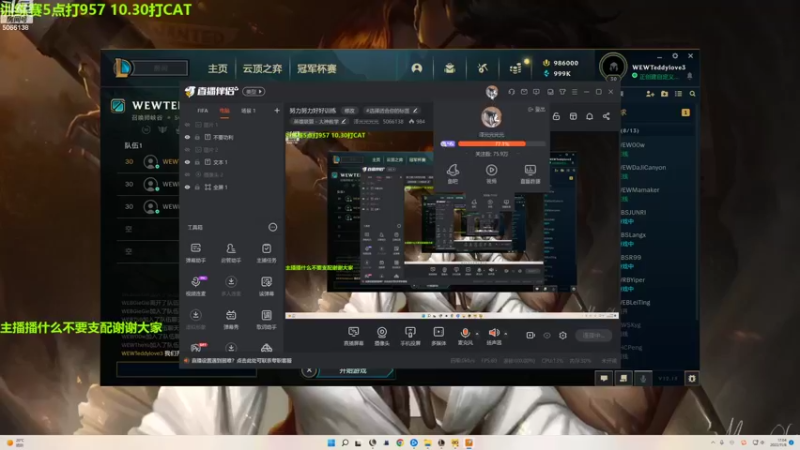This screenshot has height=450, width=800.
Task: Toggle lock on 文本 1 layer
Action: [197, 162]
